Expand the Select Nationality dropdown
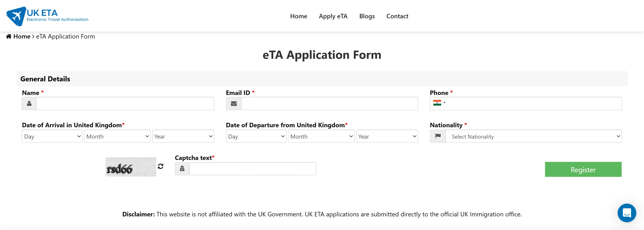 click(533, 136)
